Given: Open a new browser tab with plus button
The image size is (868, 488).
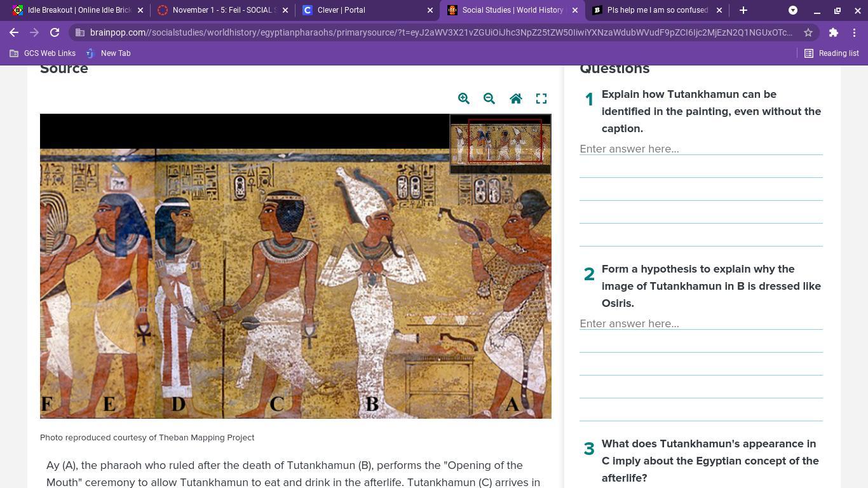Looking at the screenshot, I should (x=743, y=10).
